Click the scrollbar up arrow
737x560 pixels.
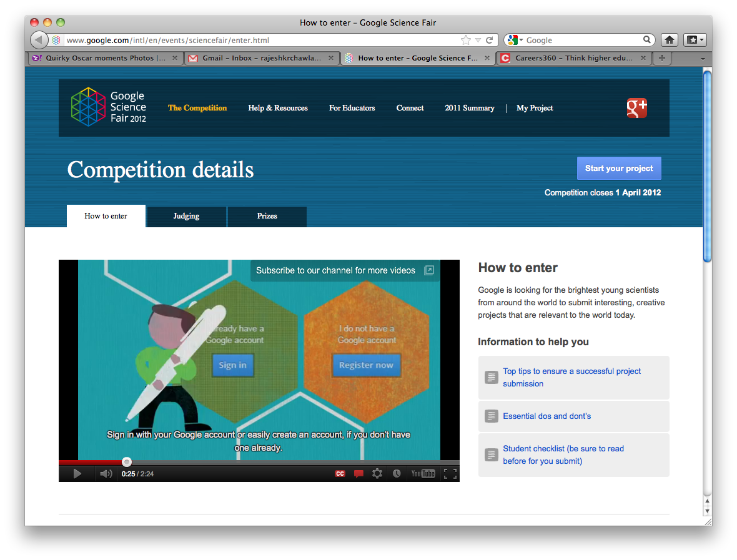[x=708, y=501]
